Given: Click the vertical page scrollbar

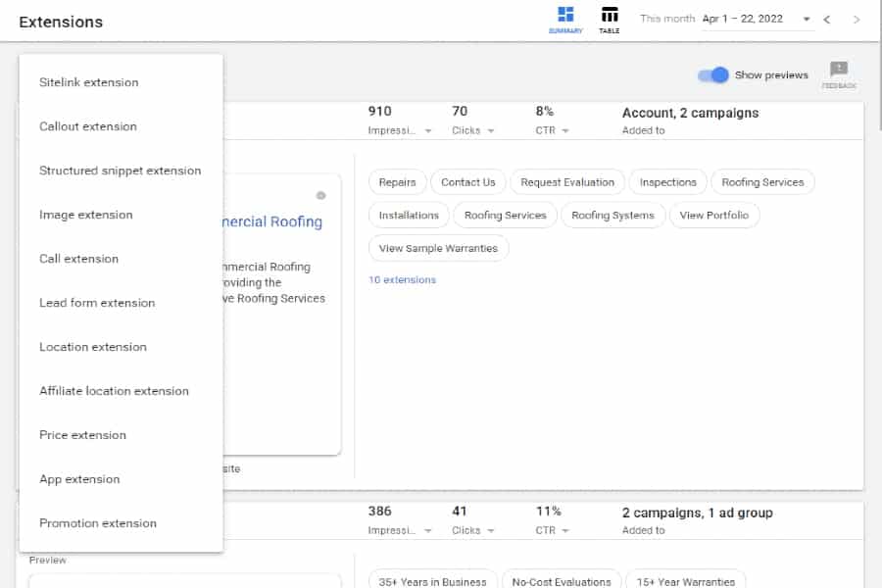Looking at the screenshot, I should pyautogui.click(x=880, y=66).
